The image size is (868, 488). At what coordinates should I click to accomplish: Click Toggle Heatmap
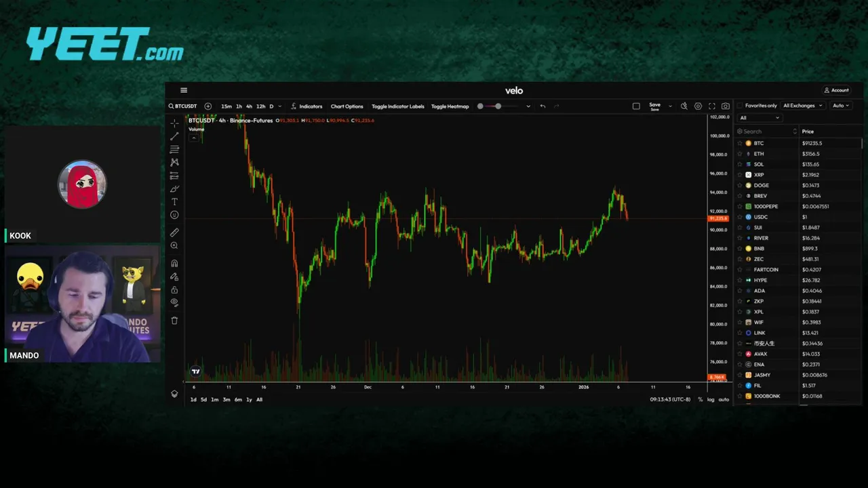450,106
